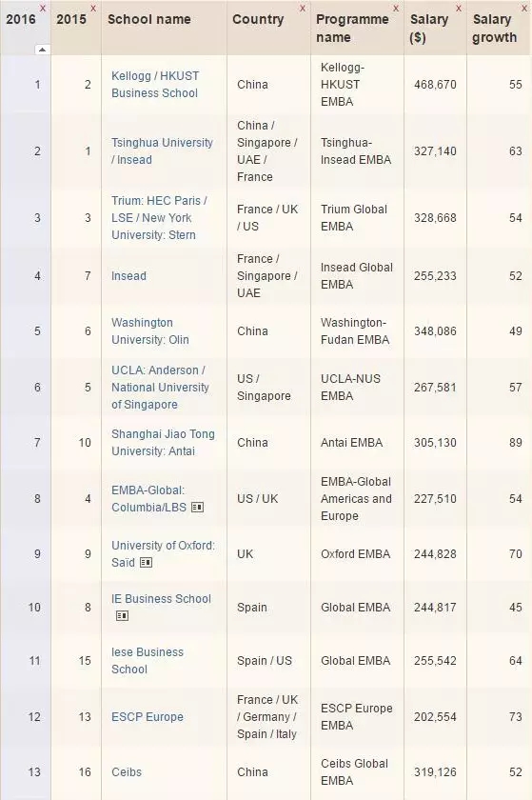
Task: Click the profile icon beside Columbia/LBS
Action: [197, 507]
